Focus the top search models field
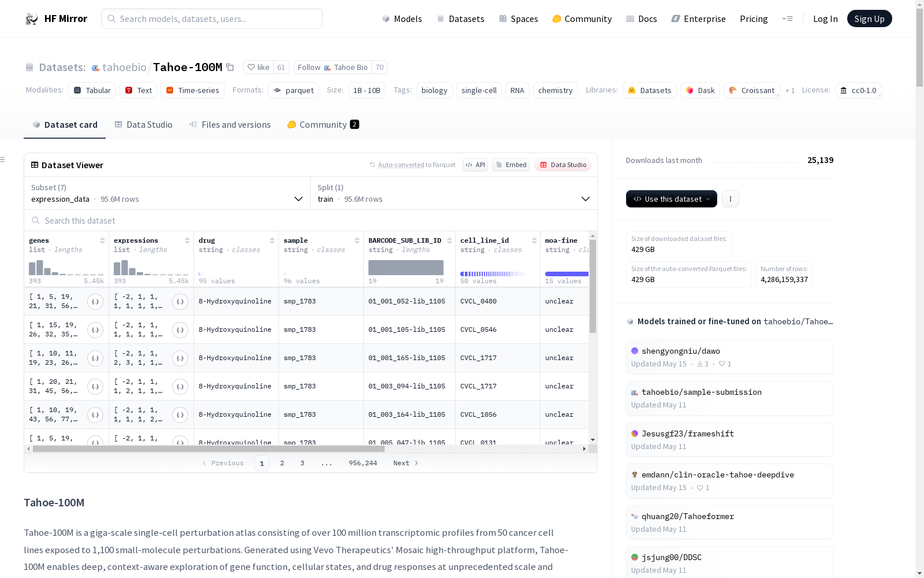 coord(212,18)
